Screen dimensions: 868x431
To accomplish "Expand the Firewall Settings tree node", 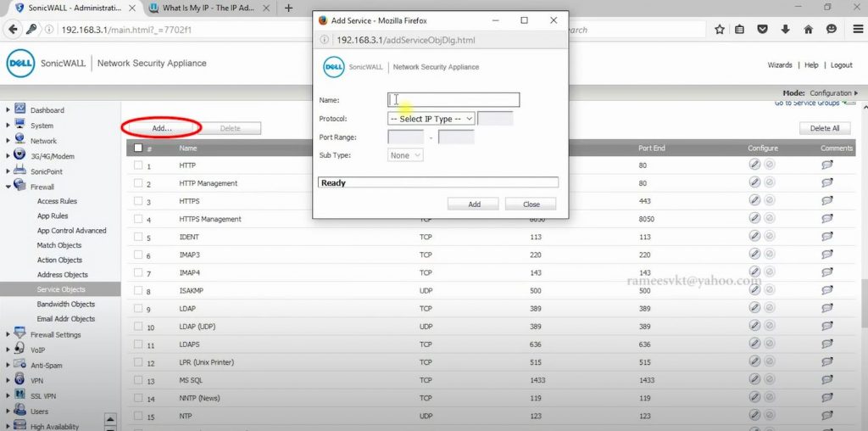I will tap(8, 334).
